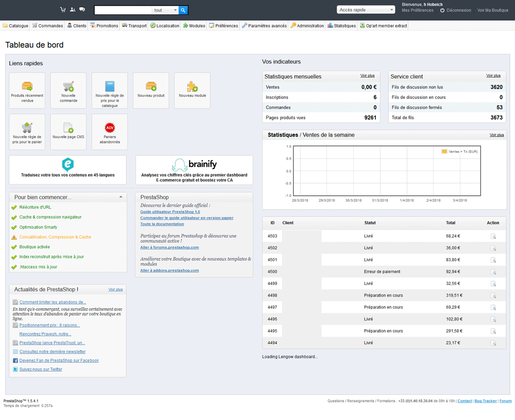
Task: View details icon for order 4495
Action: click(x=493, y=331)
